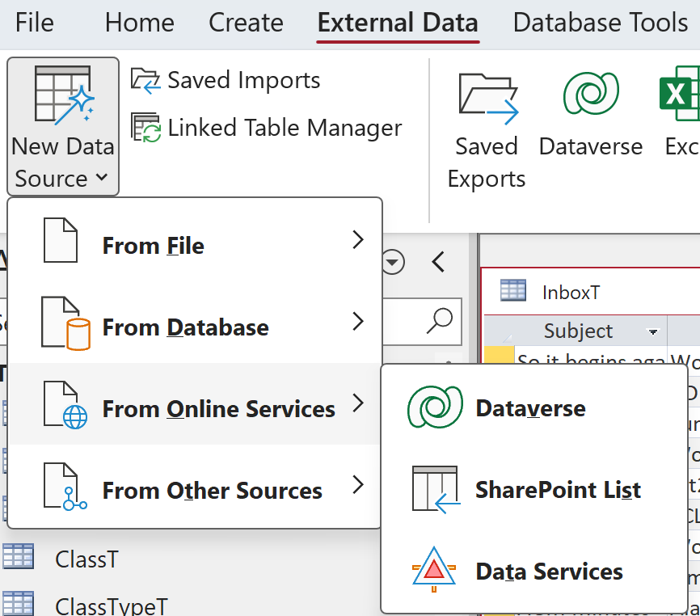The image size is (700, 616).
Task: Open the Create ribbon tab
Action: (246, 23)
